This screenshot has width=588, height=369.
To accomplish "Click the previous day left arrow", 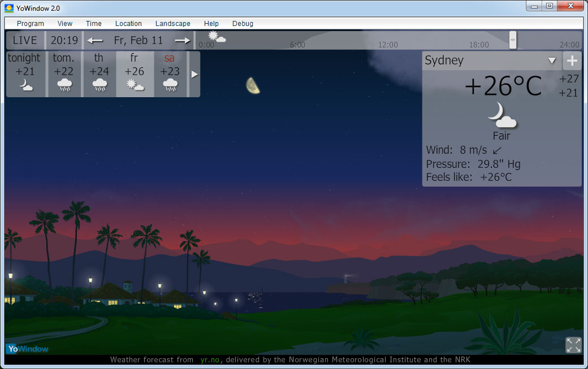I will tap(95, 40).
